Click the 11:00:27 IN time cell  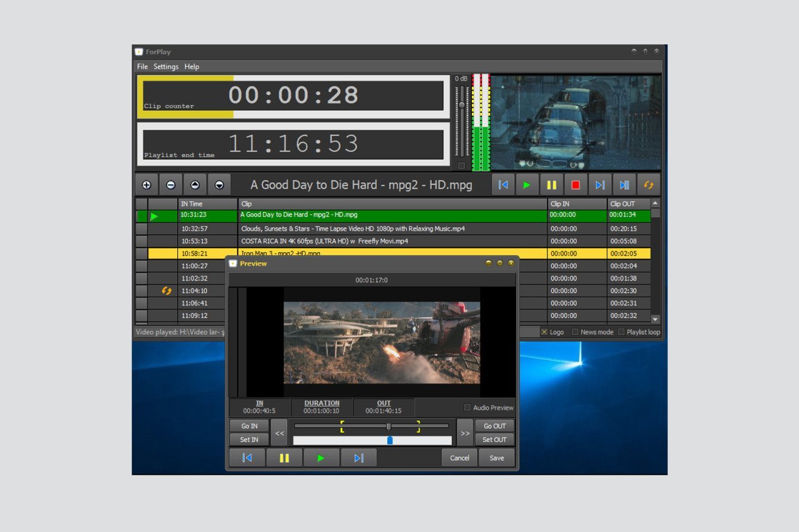coord(208,266)
